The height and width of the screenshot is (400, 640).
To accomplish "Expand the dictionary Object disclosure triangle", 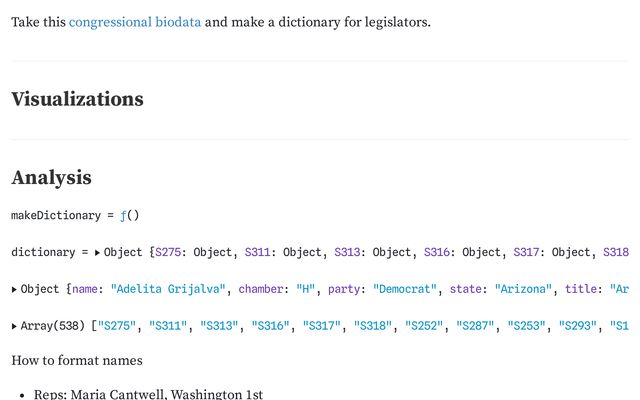I will pyautogui.click(x=97, y=253).
